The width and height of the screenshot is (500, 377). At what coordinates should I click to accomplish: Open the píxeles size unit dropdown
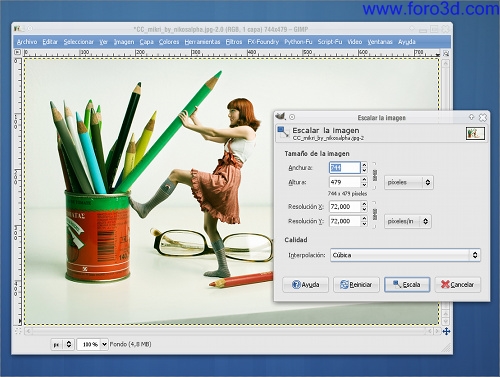tap(409, 182)
